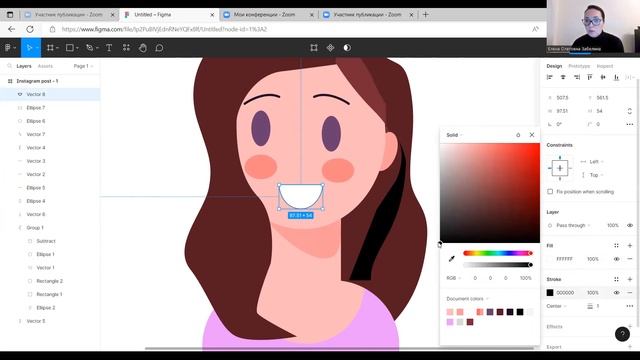The width and height of the screenshot is (640, 360).
Task: Select the Text tool
Action: tap(109, 48)
